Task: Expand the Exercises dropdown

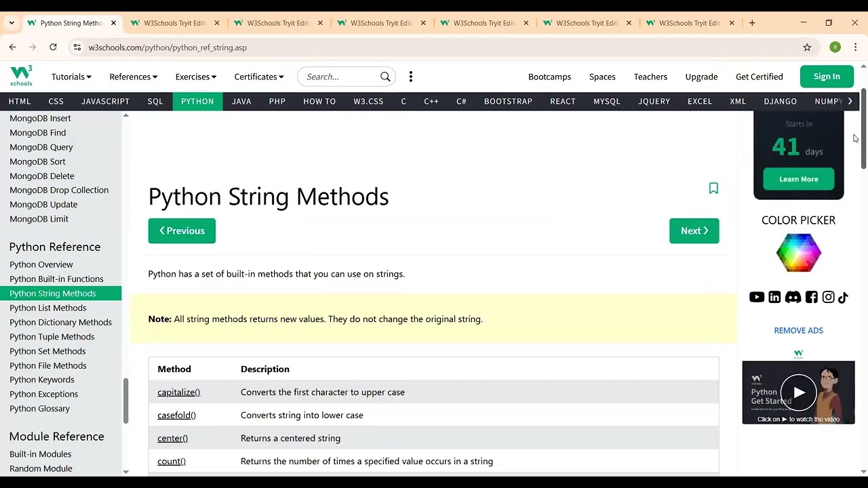Action: [196, 77]
